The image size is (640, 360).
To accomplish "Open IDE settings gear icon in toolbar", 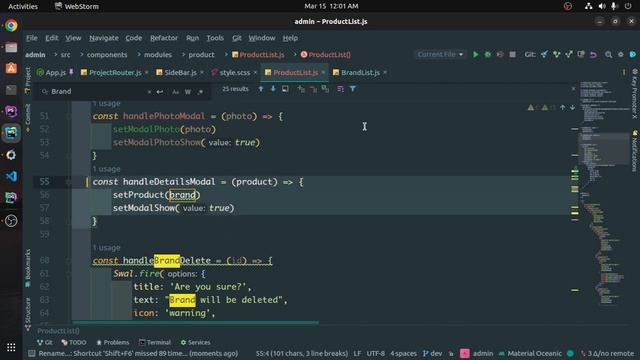I will 620,54.
